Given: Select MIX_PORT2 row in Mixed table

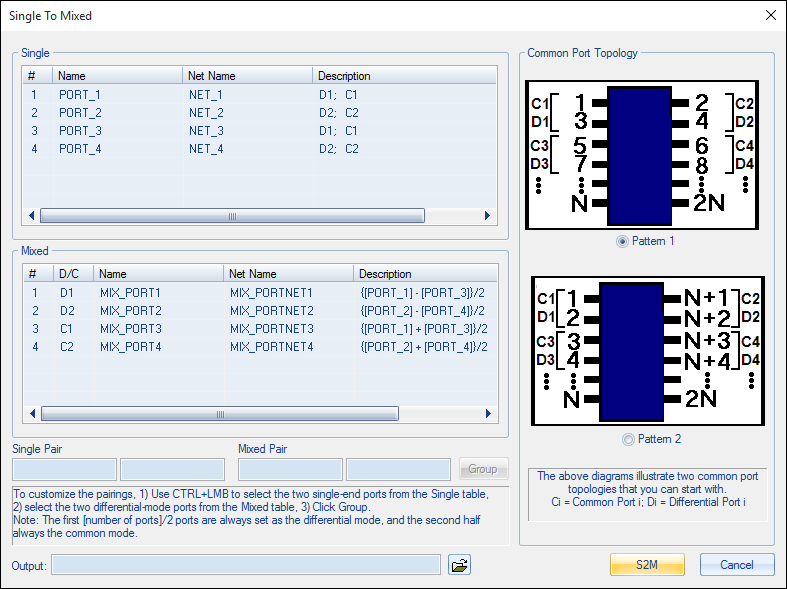Looking at the screenshot, I should pos(130,311).
